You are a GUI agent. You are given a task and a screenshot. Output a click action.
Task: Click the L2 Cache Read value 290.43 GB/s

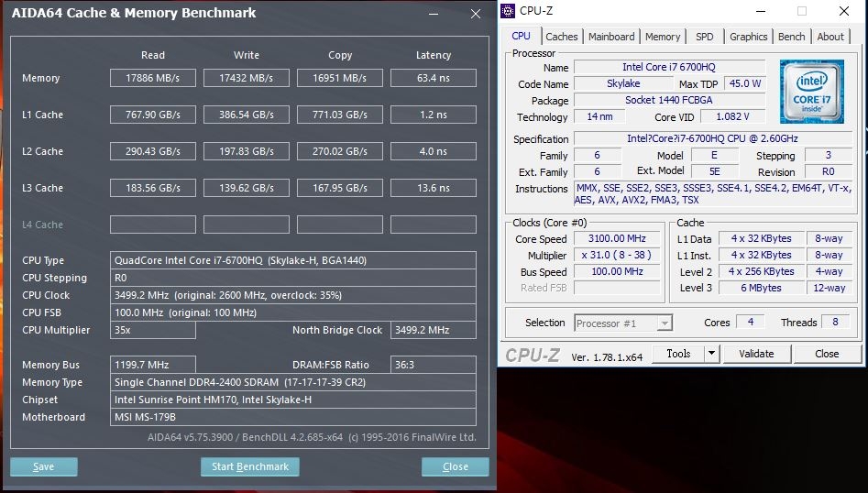coord(153,151)
